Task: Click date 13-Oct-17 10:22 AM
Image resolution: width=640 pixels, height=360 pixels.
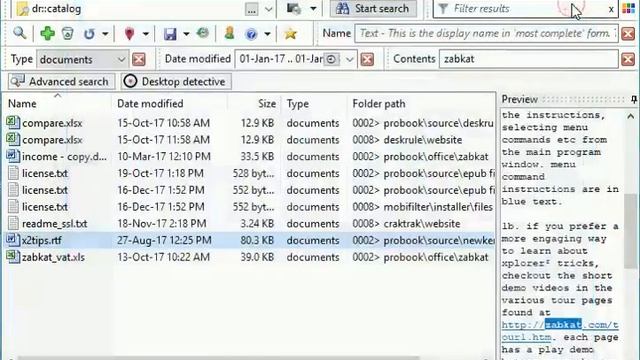Action: click(163, 257)
